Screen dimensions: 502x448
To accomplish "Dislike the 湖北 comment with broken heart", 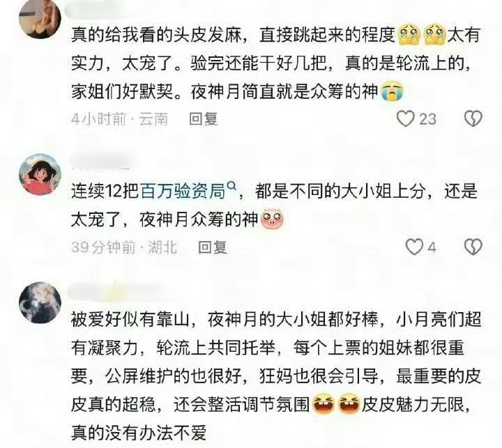I will (473, 247).
